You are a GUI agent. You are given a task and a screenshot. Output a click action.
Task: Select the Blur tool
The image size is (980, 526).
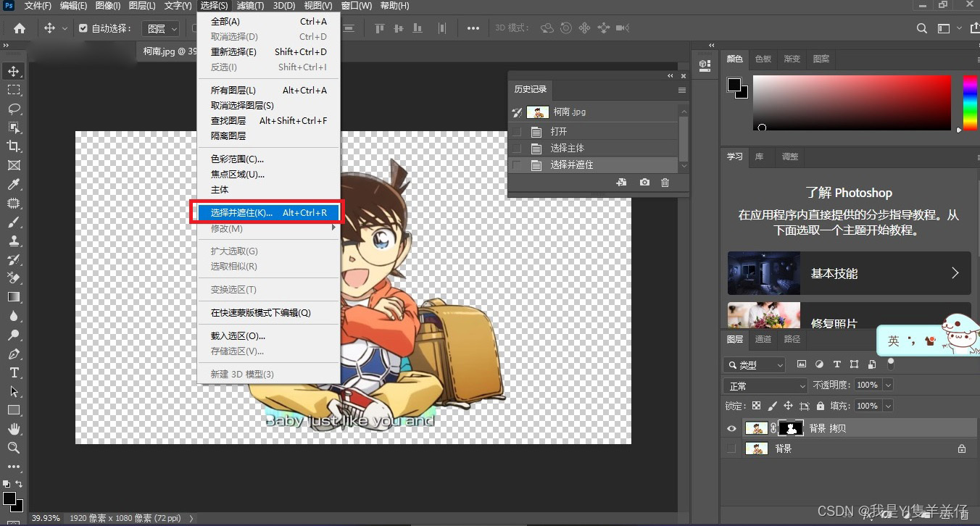14,316
